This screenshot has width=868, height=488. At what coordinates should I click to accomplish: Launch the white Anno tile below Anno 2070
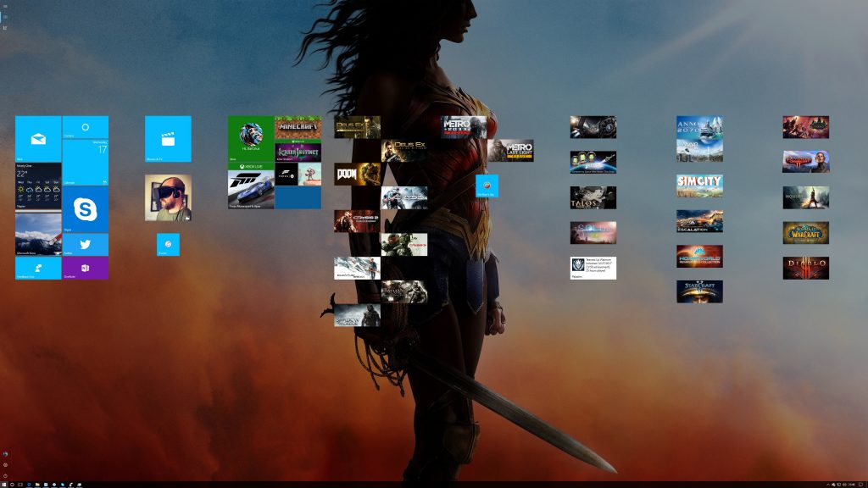coord(699,151)
